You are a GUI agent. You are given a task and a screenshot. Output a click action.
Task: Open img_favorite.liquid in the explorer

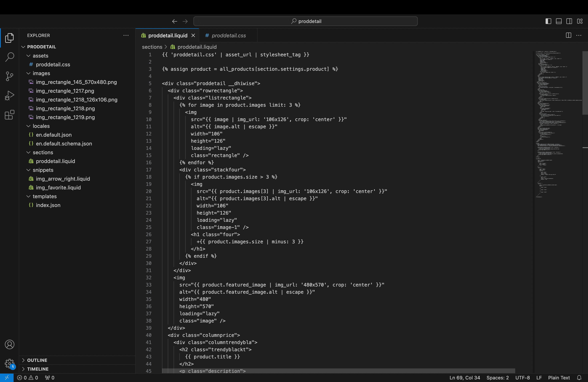(58, 188)
